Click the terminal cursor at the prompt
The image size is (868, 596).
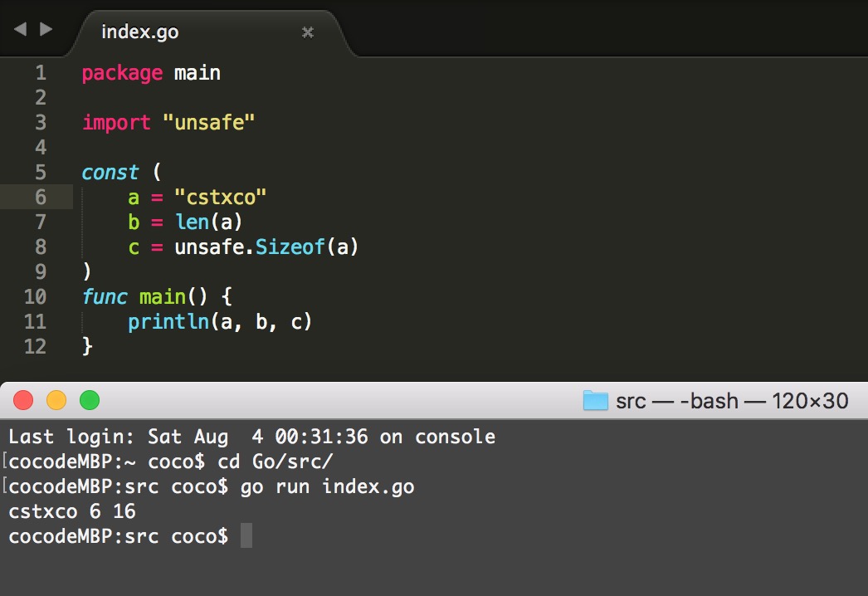tap(246, 536)
